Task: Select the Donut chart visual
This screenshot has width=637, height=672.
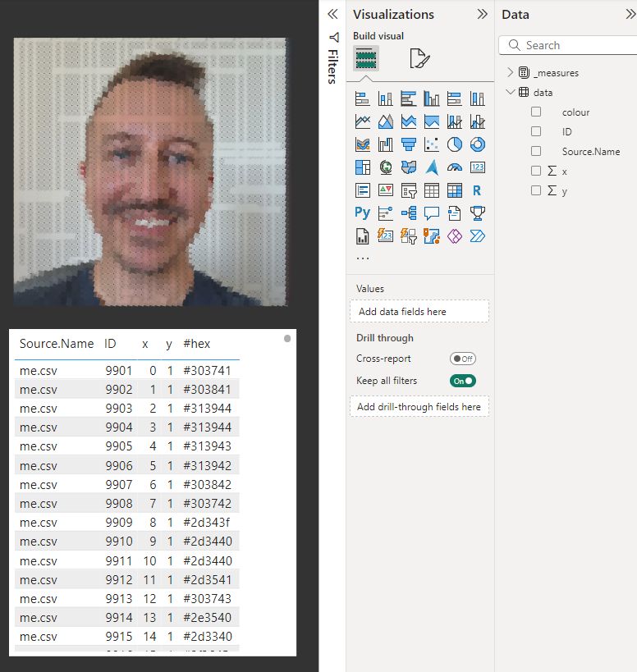Action: pos(478,144)
